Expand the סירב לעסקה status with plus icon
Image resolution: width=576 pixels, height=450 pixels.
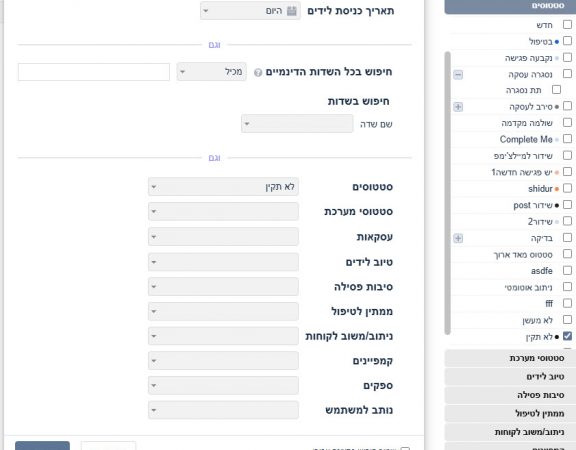click(x=458, y=107)
